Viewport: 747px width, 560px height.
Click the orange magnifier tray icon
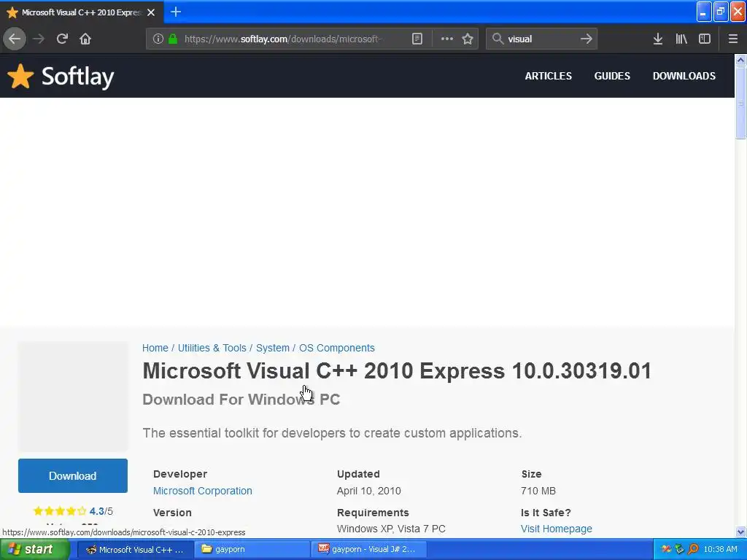(x=694, y=550)
